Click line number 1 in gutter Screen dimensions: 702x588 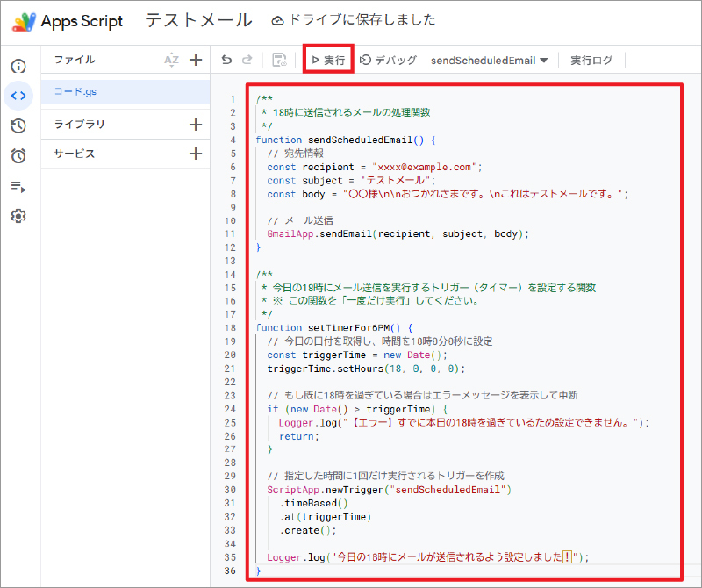click(x=233, y=99)
